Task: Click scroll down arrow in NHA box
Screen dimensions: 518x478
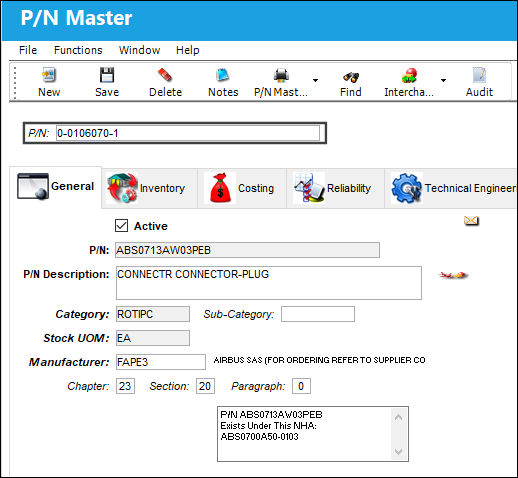Action: click(x=398, y=451)
